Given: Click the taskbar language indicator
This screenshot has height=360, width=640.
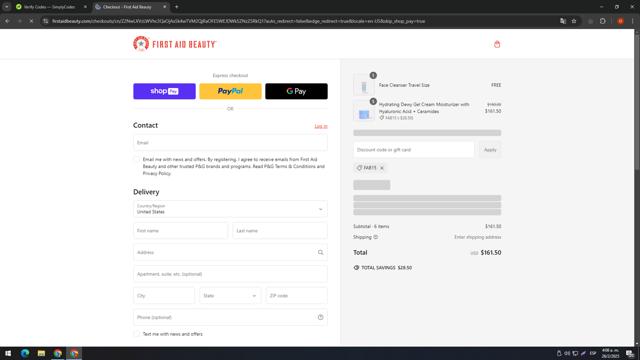Looking at the screenshot, I should (593, 353).
